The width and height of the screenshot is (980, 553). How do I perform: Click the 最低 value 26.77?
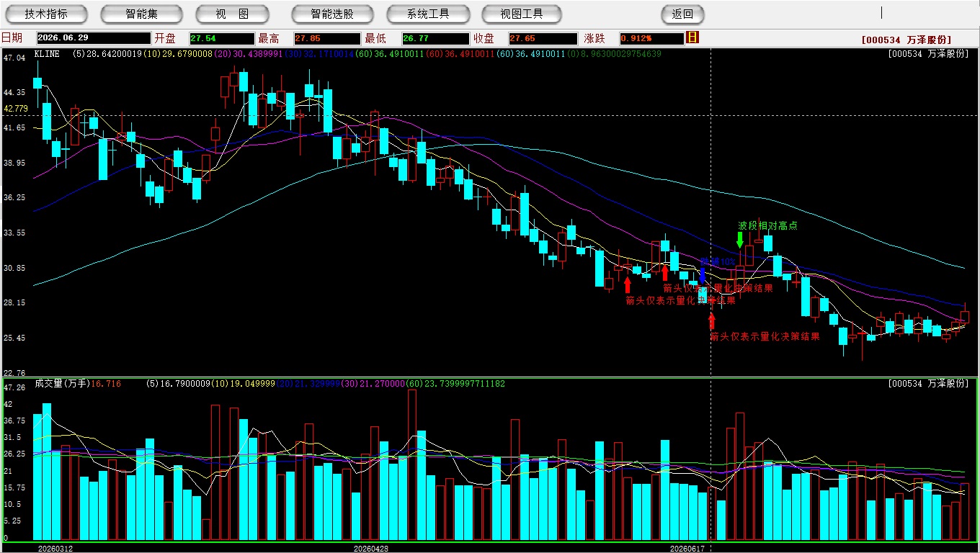pos(435,38)
